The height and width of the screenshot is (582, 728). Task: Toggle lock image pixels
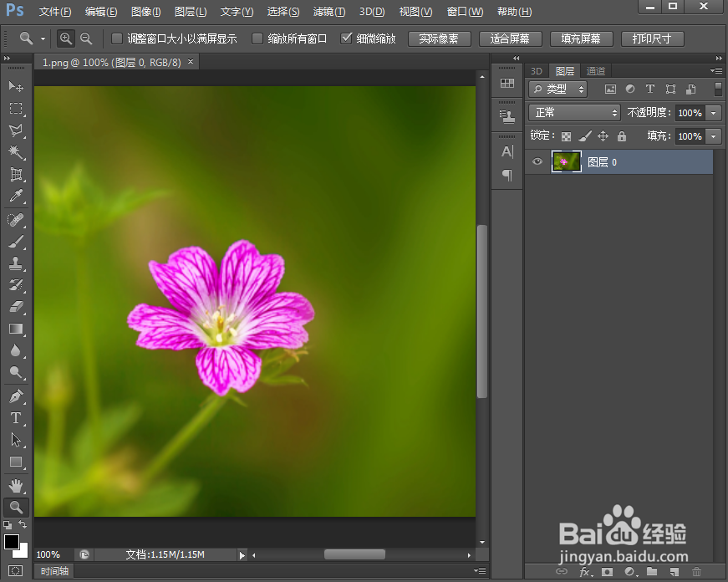pos(584,136)
